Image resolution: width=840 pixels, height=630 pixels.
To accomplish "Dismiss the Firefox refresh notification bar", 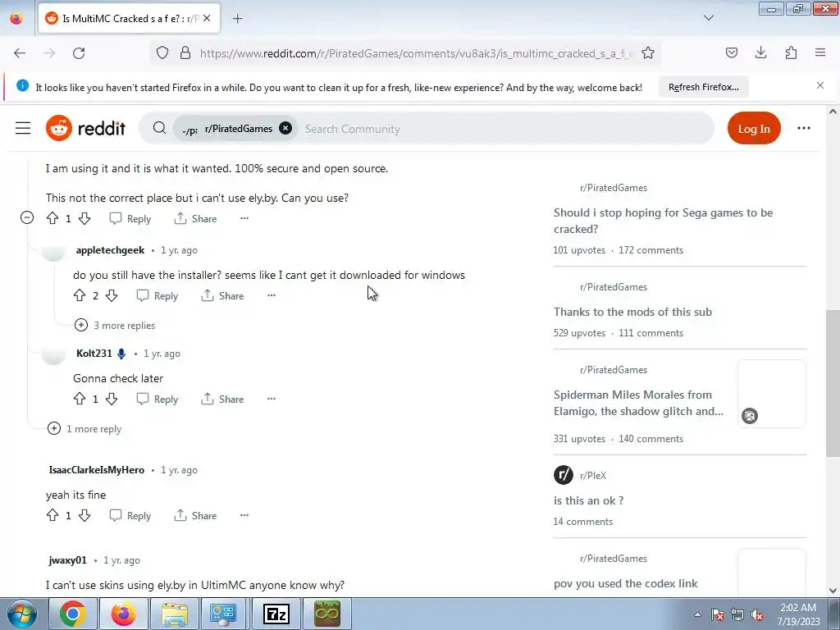I will (820, 85).
